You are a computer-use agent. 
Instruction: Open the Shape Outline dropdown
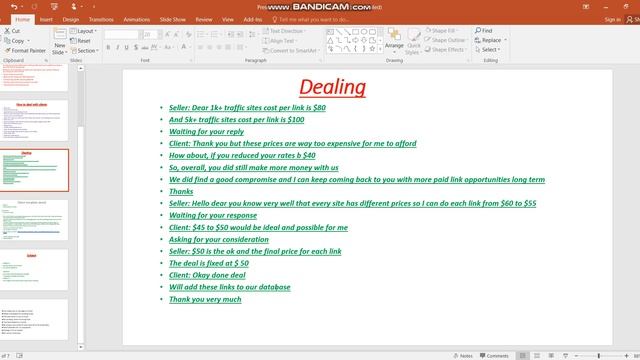tap(445, 40)
